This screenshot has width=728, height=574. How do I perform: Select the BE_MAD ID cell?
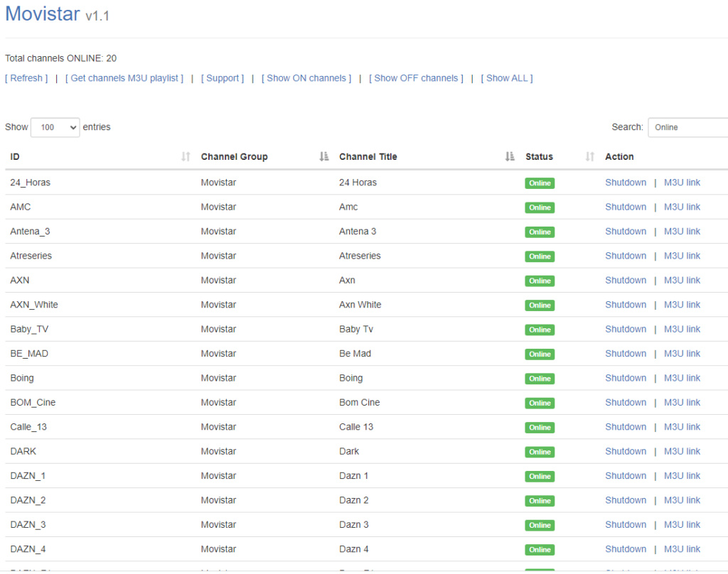coord(28,354)
